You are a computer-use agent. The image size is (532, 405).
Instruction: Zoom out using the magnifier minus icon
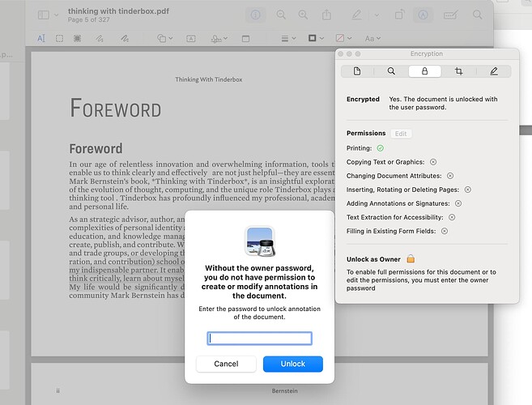point(281,15)
